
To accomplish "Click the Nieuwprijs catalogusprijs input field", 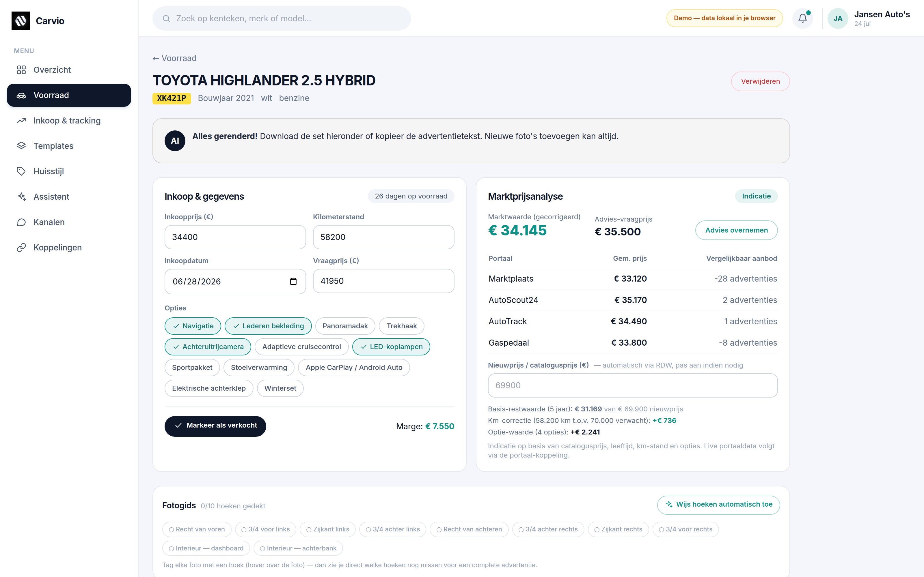I will (633, 385).
